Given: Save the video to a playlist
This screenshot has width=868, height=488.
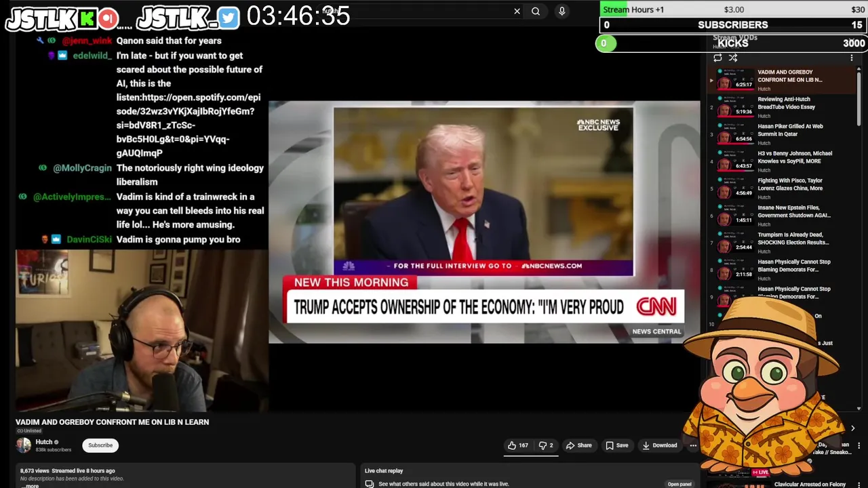Looking at the screenshot, I should pos(617,445).
